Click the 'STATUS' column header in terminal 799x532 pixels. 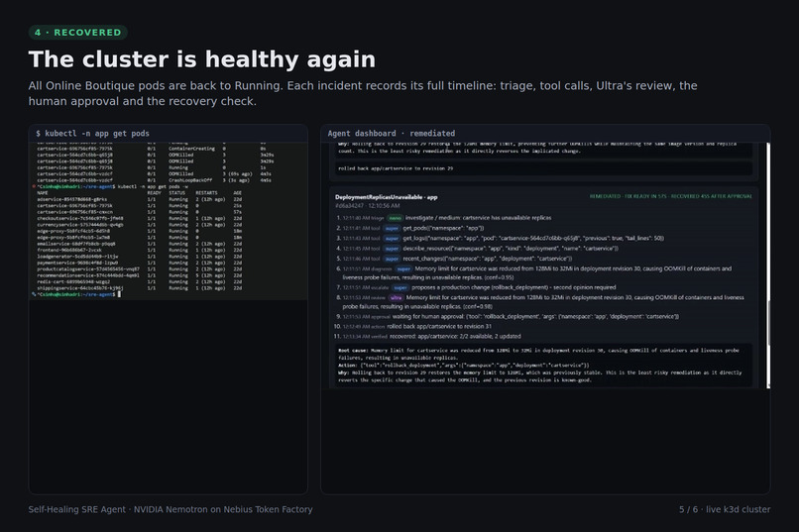click(177, 193)
